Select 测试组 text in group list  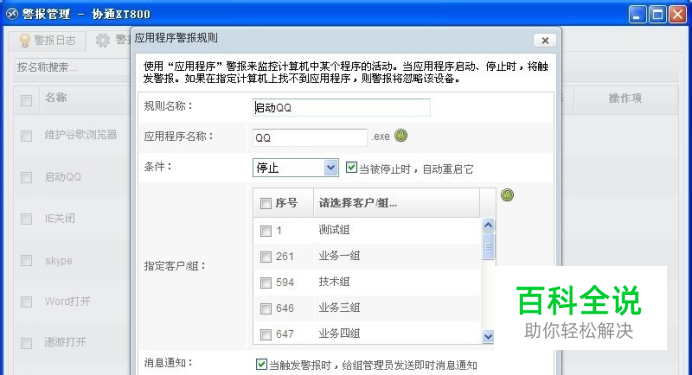pos(334,230)
